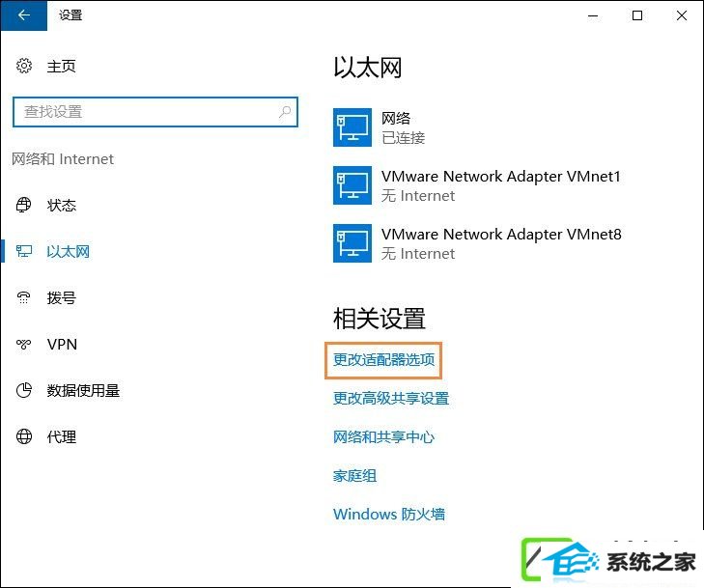Click the 拨号 phone icon

(x=24, y=297)
